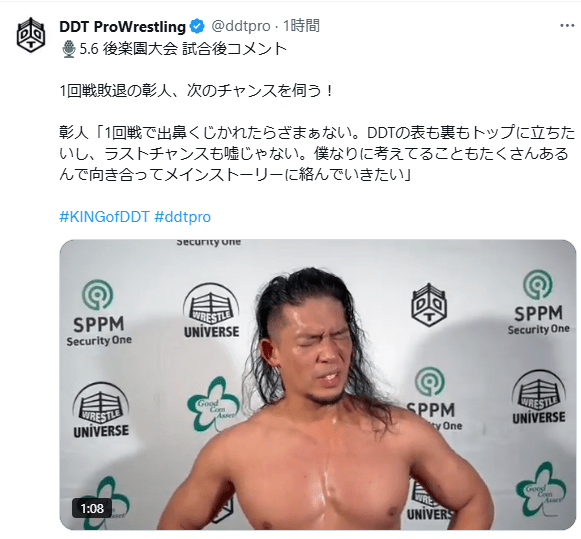The width and height of the screenshot is (581, 539).
Task: Click the Good Com Asset clover logo mid-left
Action: (214, 405)
